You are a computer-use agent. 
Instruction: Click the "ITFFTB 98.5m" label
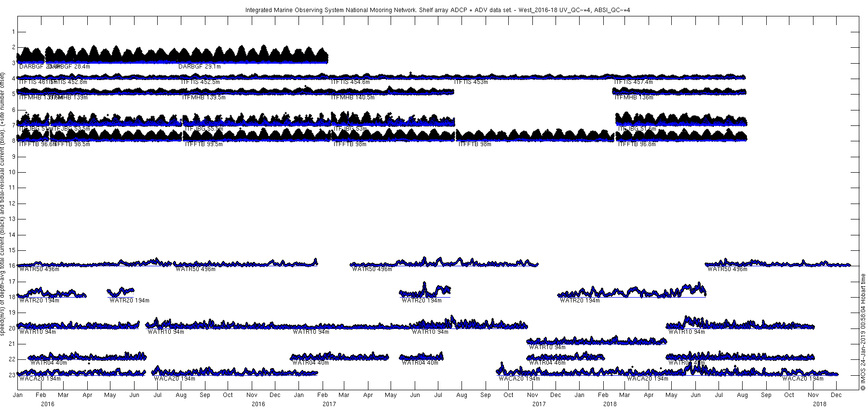[71, 144]
